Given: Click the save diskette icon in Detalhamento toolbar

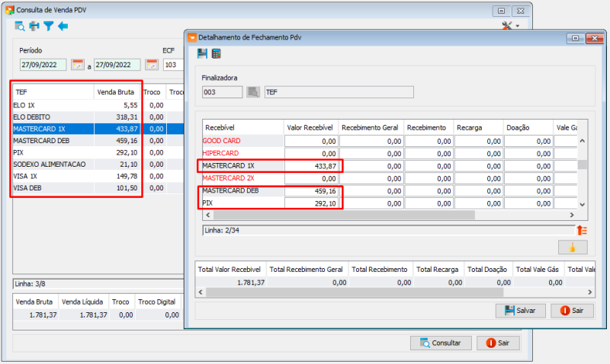Looking at the screenshot, I should [202, 53].
